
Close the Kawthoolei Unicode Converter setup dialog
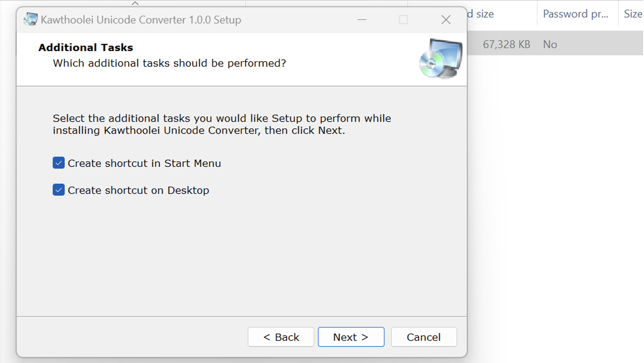tap(446, 20)
